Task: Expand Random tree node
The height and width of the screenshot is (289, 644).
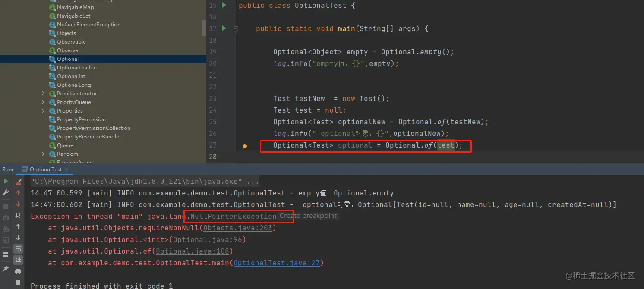Action: [43, 154]
